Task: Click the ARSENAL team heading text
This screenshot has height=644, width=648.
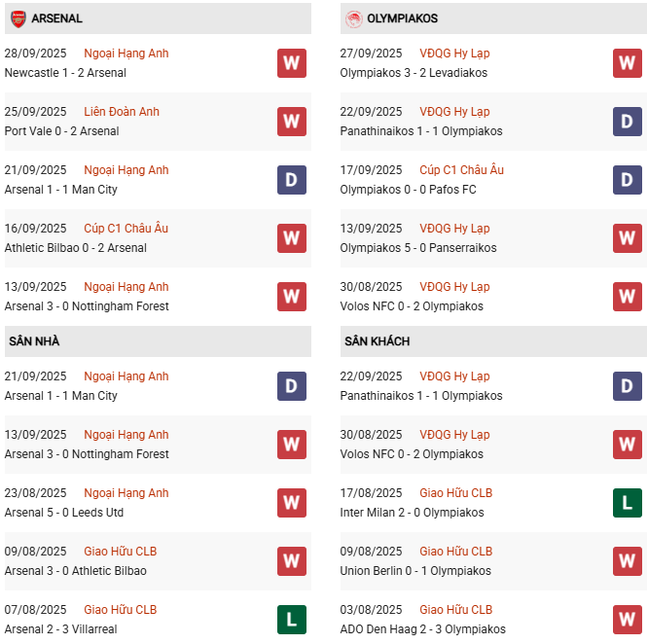Action: pyautogui.click(x=56, y=18)
